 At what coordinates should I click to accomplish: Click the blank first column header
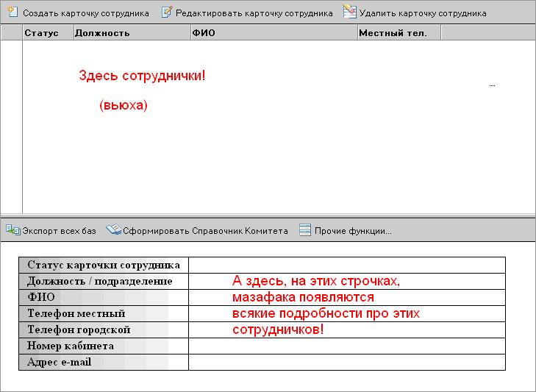click(11, 32)
